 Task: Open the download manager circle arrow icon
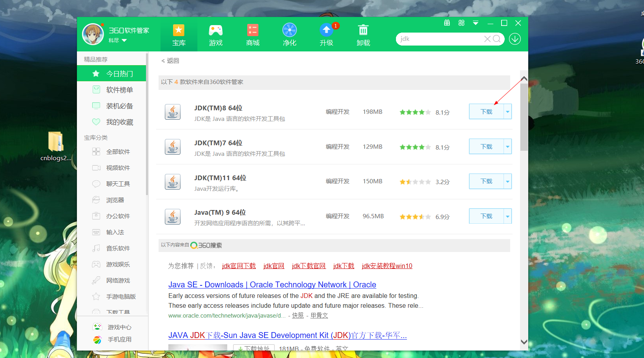(x=515, y=39)
